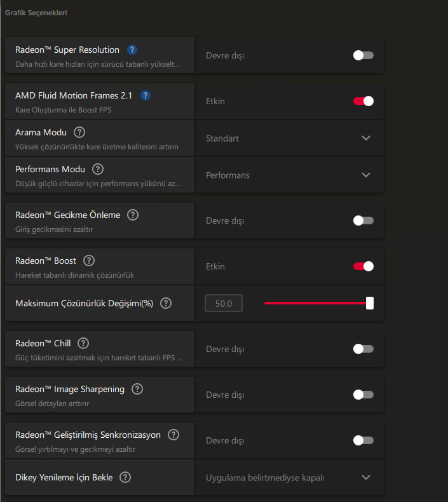Screen dimensions: 448x502
Task: Click the help icon next to Radeon Super Resolution
Action: (x=132, y=50)
